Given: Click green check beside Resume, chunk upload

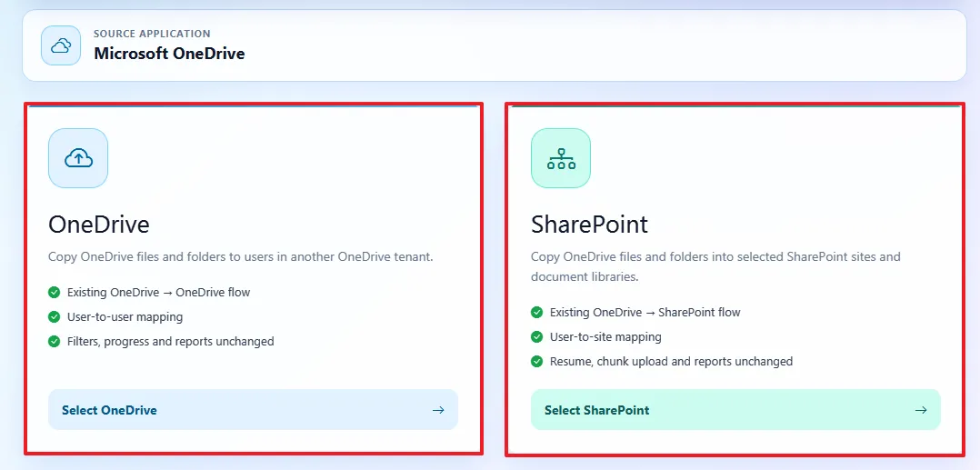Looking at the screenshot, I should coord(537,361).
